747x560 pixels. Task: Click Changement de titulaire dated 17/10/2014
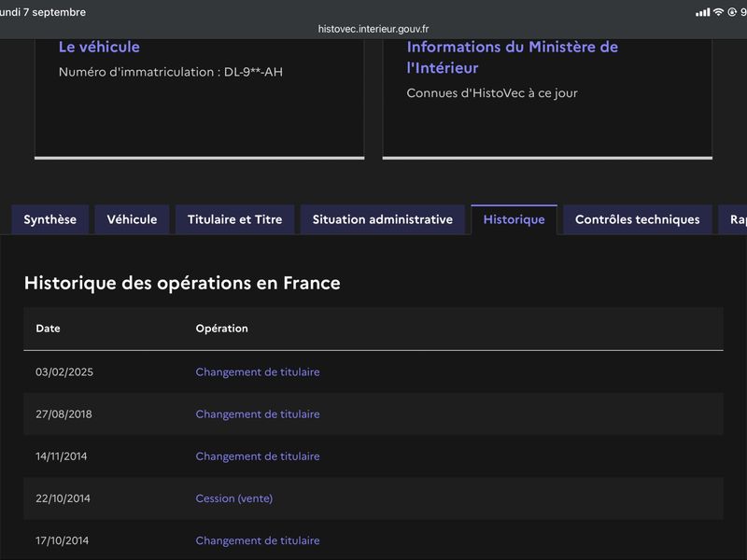(x=258, y=540)
